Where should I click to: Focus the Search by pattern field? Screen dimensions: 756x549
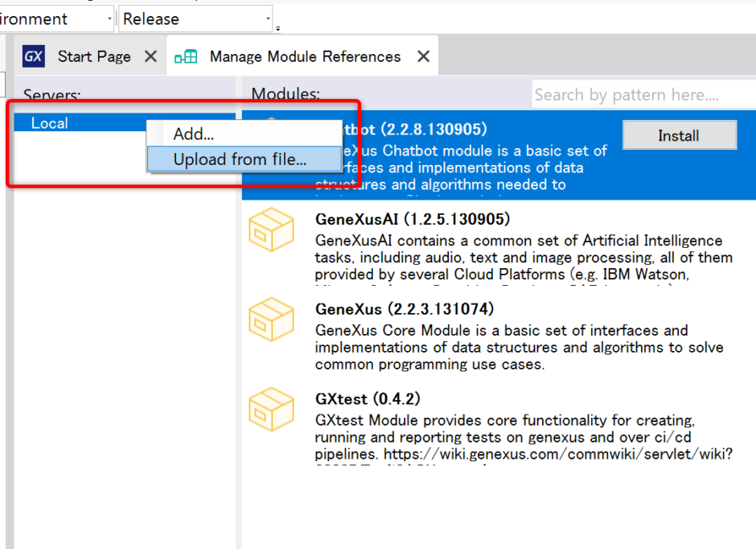point(642,95)
